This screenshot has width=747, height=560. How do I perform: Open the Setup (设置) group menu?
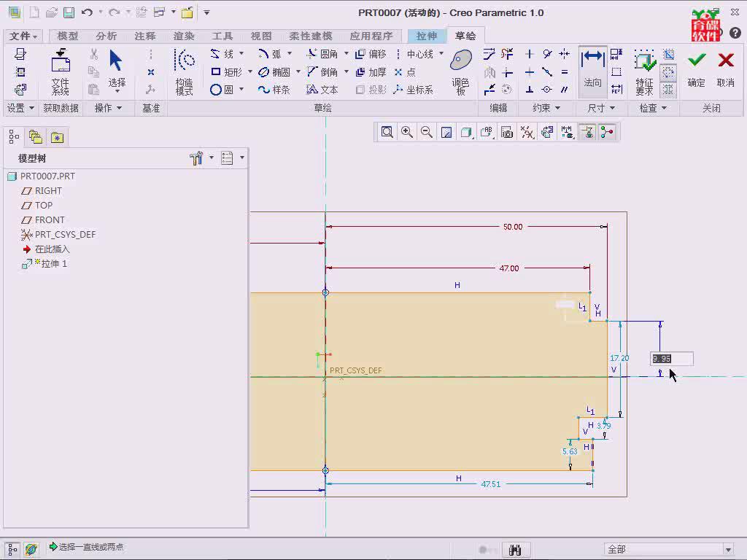click(20, 108)
